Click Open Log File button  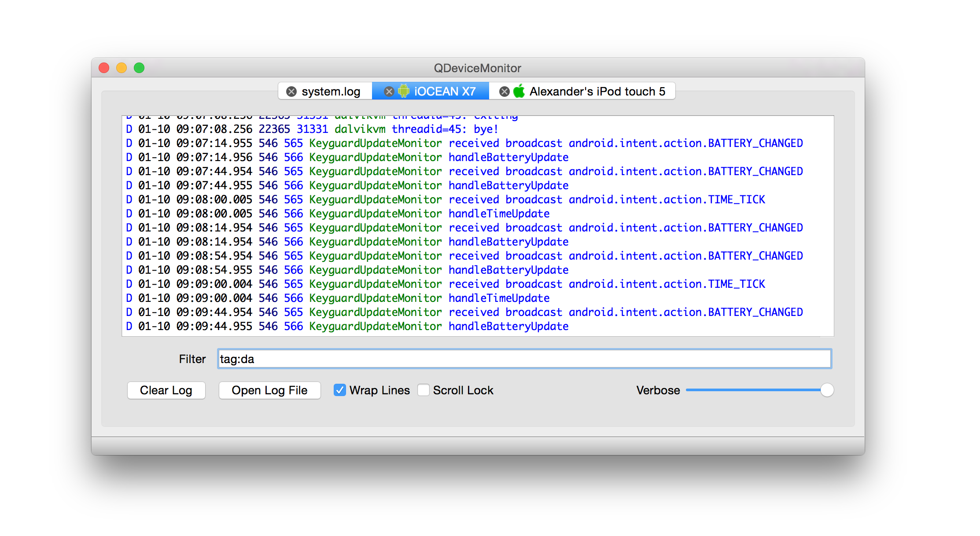[x=269, y=390]
